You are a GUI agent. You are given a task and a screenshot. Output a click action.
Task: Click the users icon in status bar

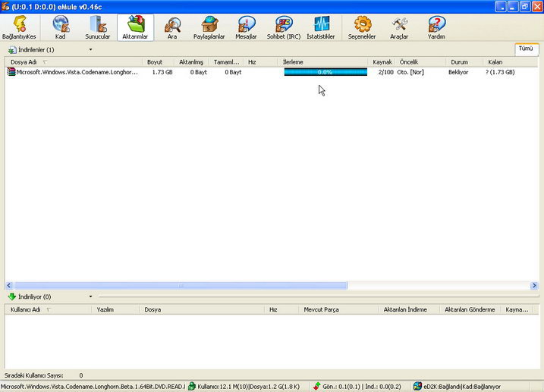coord(192,386)
